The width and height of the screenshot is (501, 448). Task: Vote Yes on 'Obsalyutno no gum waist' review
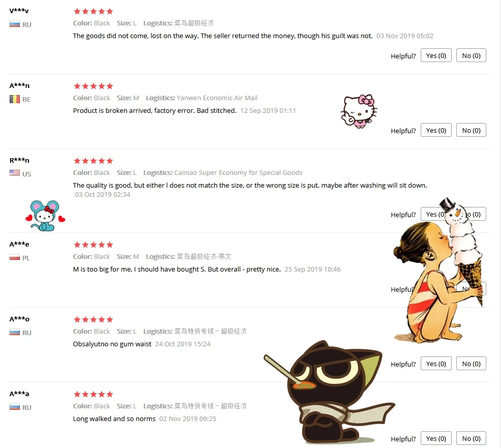436,364
